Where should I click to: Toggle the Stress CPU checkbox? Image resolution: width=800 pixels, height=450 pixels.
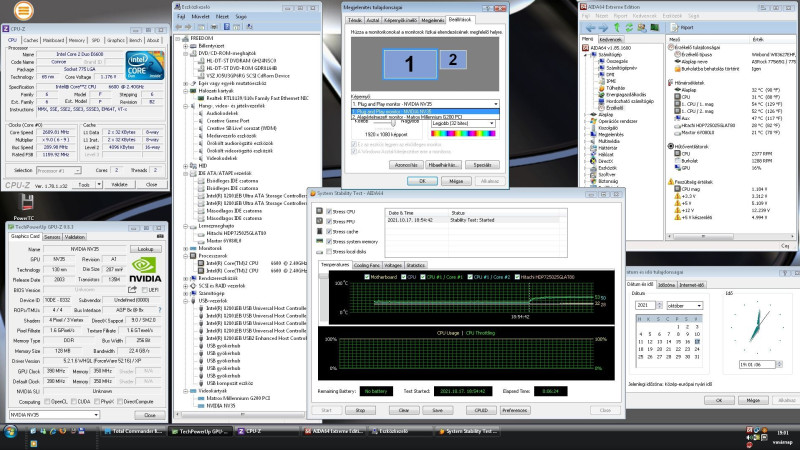tap(329, 211)
